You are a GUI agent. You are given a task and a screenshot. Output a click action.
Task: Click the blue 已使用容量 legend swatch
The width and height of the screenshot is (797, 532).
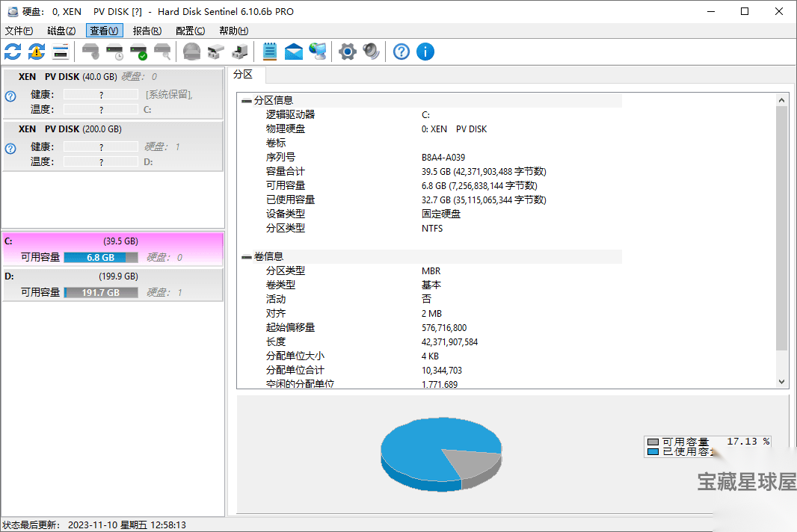pyautogui.click(x=653, y=451)
